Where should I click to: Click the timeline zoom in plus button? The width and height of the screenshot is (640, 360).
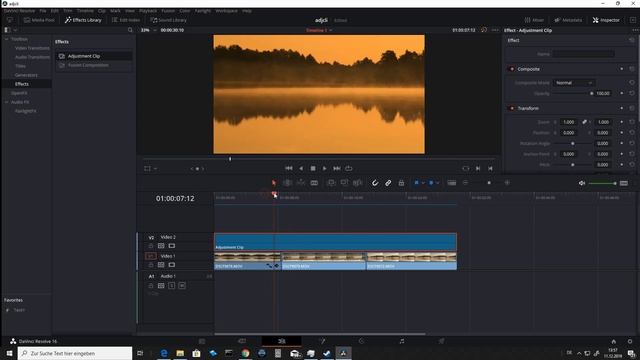[x=507, y=183]
